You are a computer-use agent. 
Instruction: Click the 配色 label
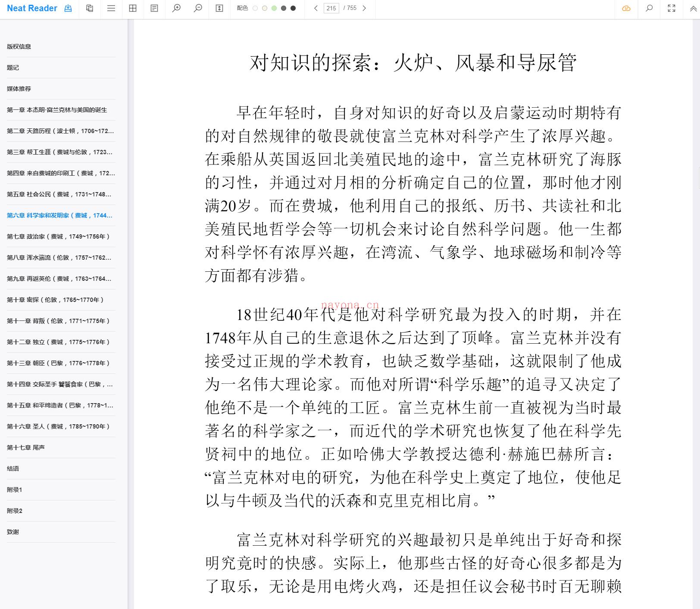242,8
